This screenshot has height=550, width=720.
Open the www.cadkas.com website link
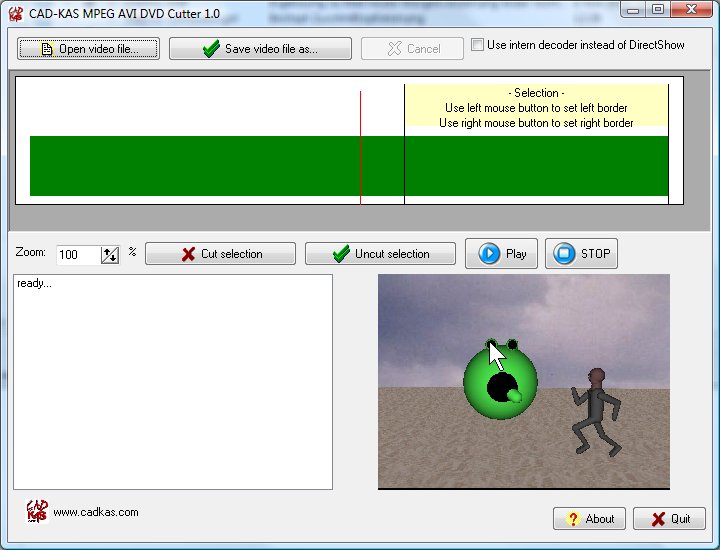(x=96, y=512)
